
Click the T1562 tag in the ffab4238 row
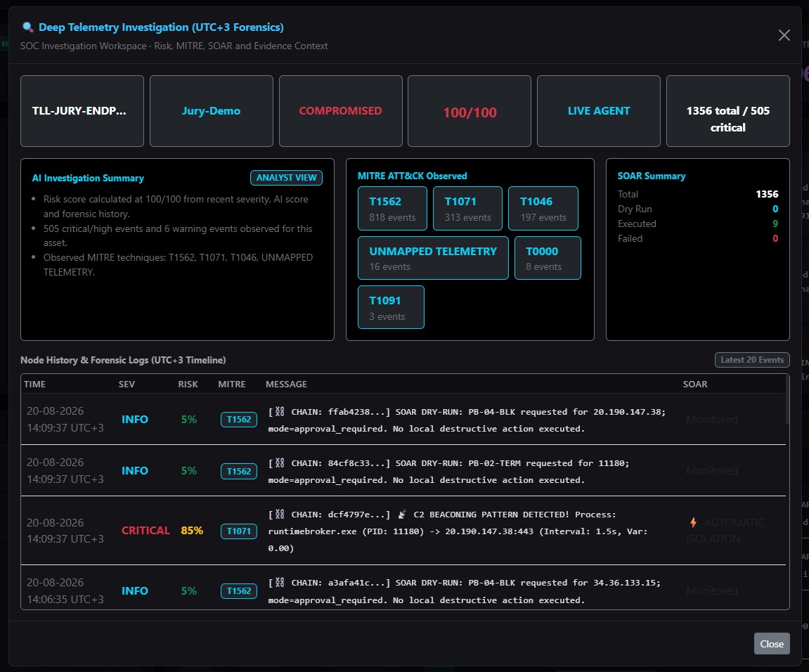pos(239,420)
